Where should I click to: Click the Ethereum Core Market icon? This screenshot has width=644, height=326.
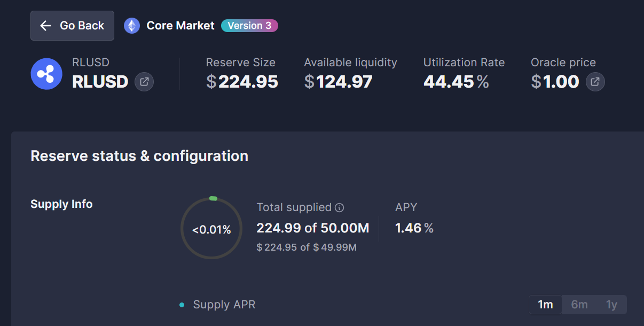[x=132, y=26]
